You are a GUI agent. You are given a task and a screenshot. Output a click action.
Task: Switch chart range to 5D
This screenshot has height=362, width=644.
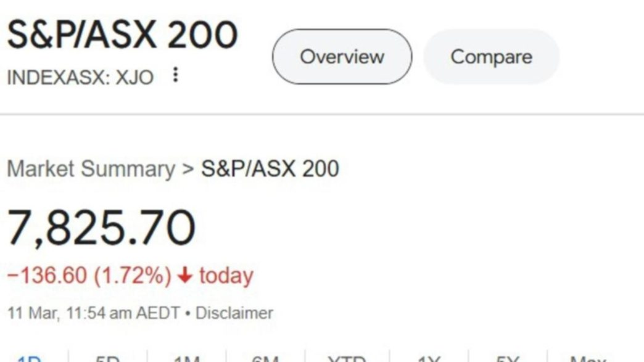(107, 359)
